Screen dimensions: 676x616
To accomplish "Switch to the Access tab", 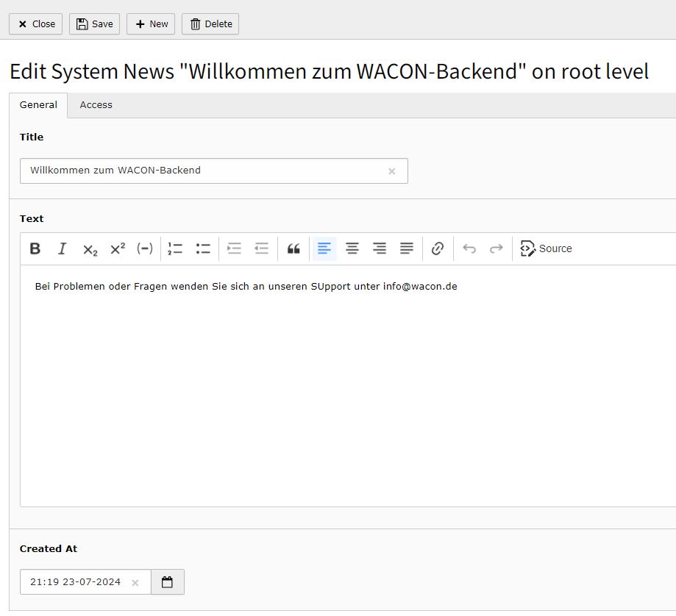I will pyautogui.click(x=96, y=105).
